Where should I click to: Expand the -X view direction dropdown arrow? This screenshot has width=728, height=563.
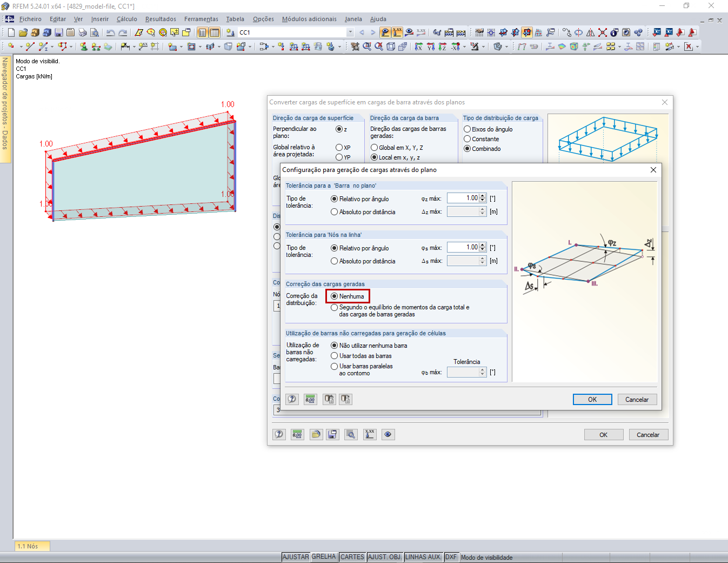pos(464,47)
